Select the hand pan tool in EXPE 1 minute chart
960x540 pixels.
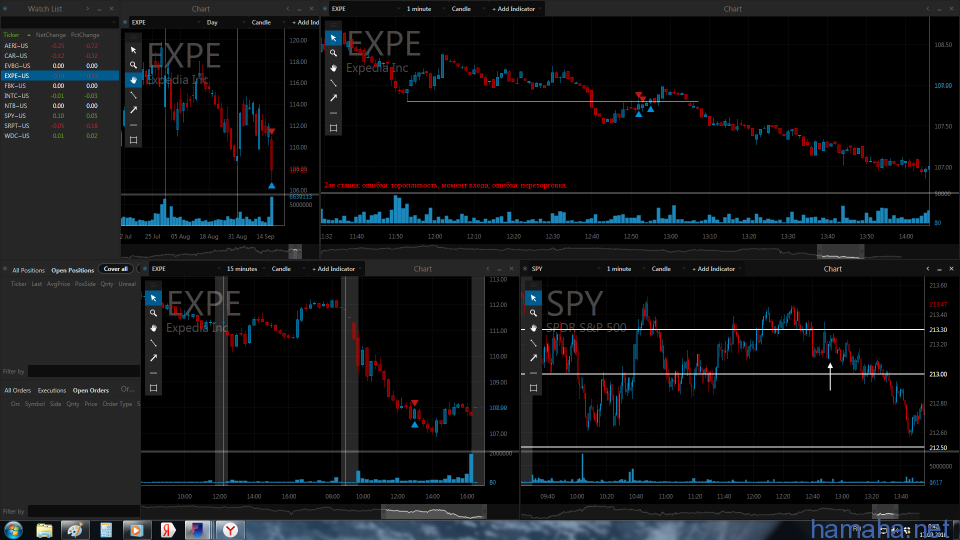click(333, 68)
